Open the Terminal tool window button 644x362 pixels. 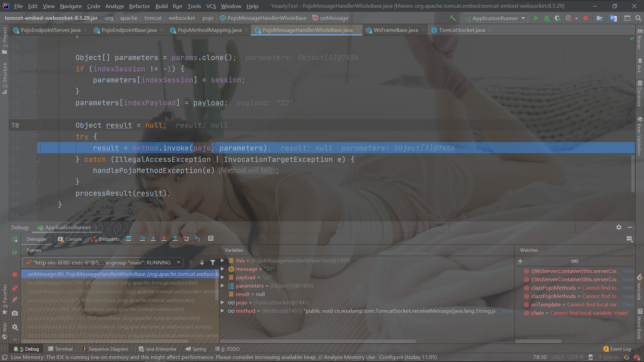[60, 349]
